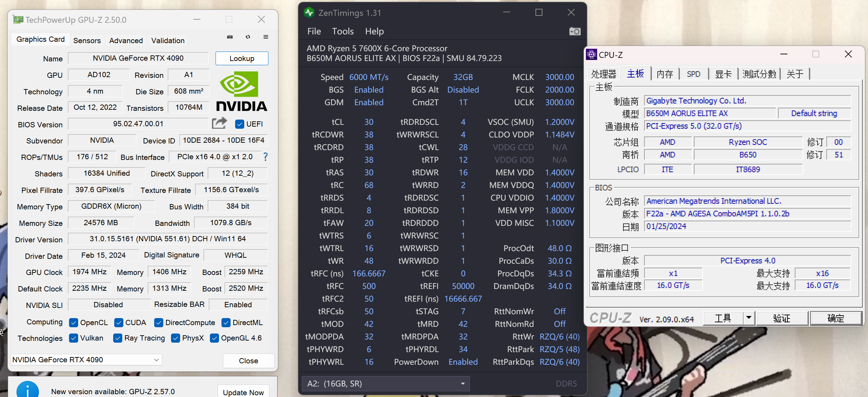Uncheck the CUDA computing checkbox
This screenshot has height=397, width=868.
click(118, 322)
